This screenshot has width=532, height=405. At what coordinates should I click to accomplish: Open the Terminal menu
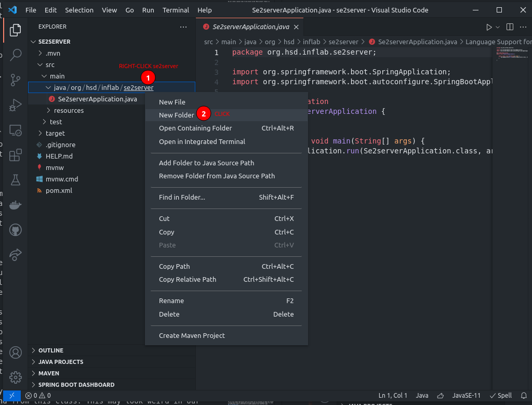pos(176,10)
